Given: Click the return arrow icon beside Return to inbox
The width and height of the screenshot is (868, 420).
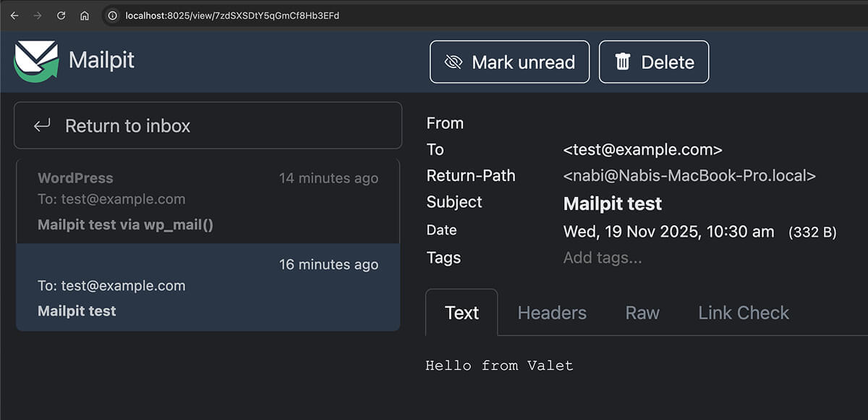Looking at the screenshot, I should point(42,125).
